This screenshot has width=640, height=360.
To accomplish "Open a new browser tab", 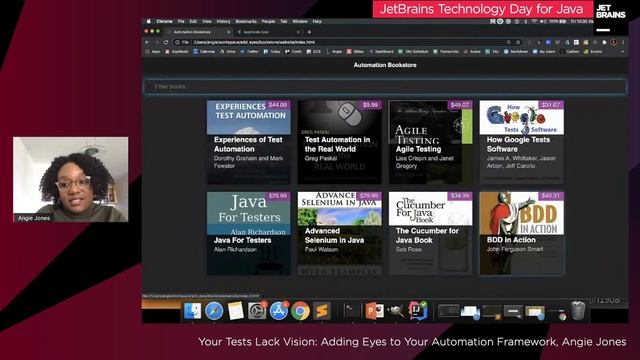I will coord(309,32).
